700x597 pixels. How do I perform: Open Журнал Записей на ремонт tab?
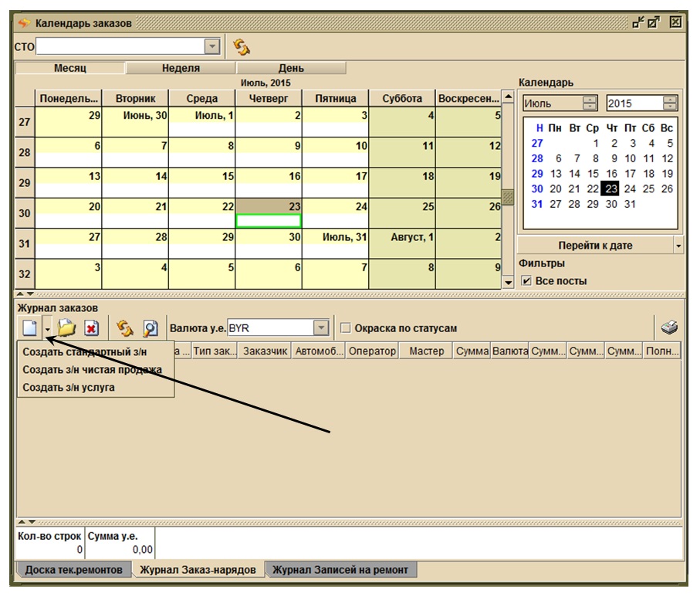click(340, 570)
